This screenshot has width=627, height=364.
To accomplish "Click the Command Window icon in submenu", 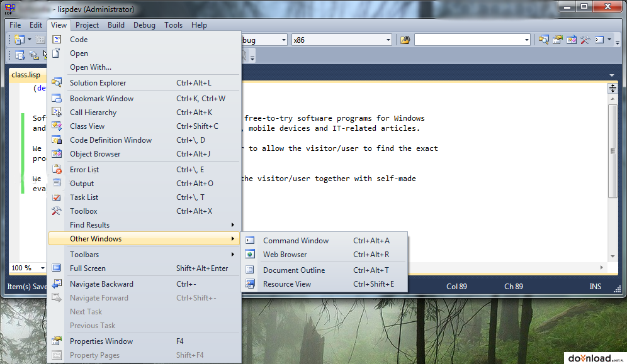I will click(x=250, y=240).
